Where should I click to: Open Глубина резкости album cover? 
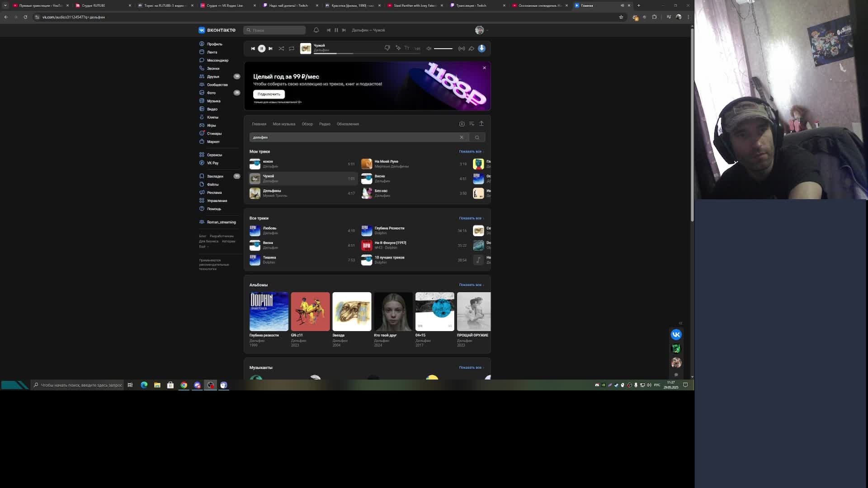[269, 311]
